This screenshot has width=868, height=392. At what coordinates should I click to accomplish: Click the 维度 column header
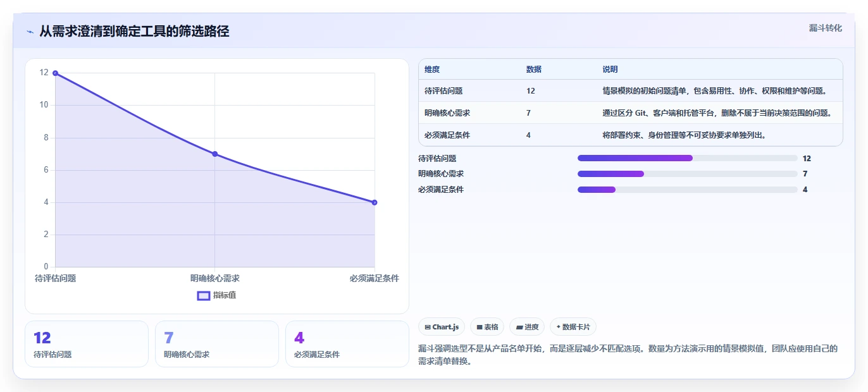click(x=432, y=69)
